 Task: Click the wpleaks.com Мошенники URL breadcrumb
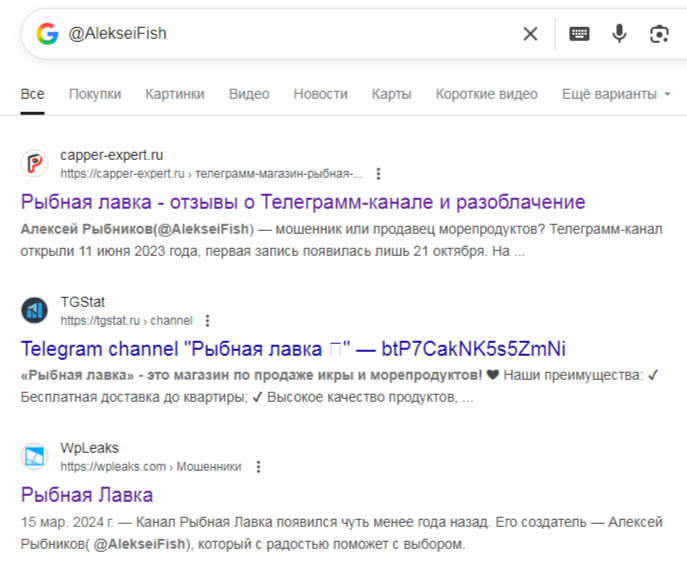[151, 467]
